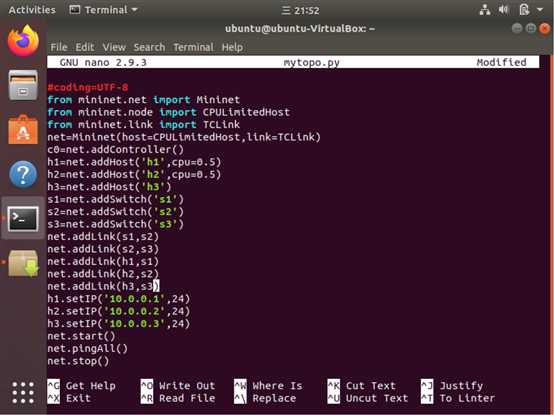Click the ^R Read File shortcut
554x415 pixels.
178,398
